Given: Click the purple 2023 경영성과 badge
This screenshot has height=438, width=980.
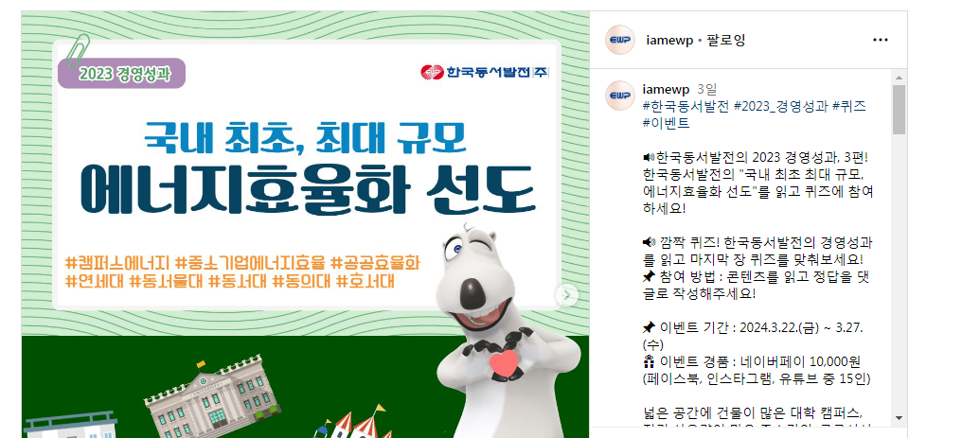Looking at the screenshot, I should 122,74.
